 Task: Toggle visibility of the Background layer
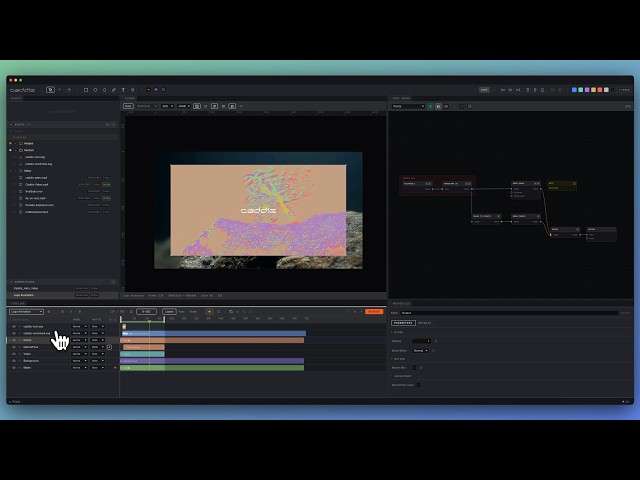click(x=14, y=361)
